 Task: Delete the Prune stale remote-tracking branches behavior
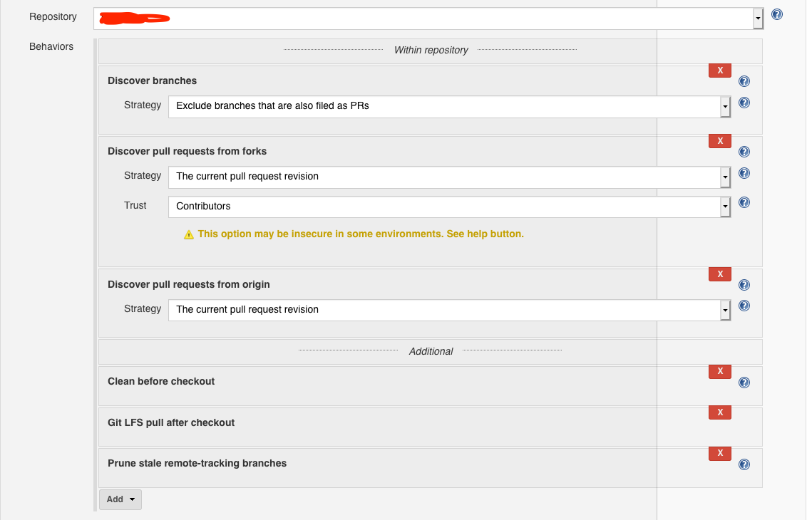(719, 453)
